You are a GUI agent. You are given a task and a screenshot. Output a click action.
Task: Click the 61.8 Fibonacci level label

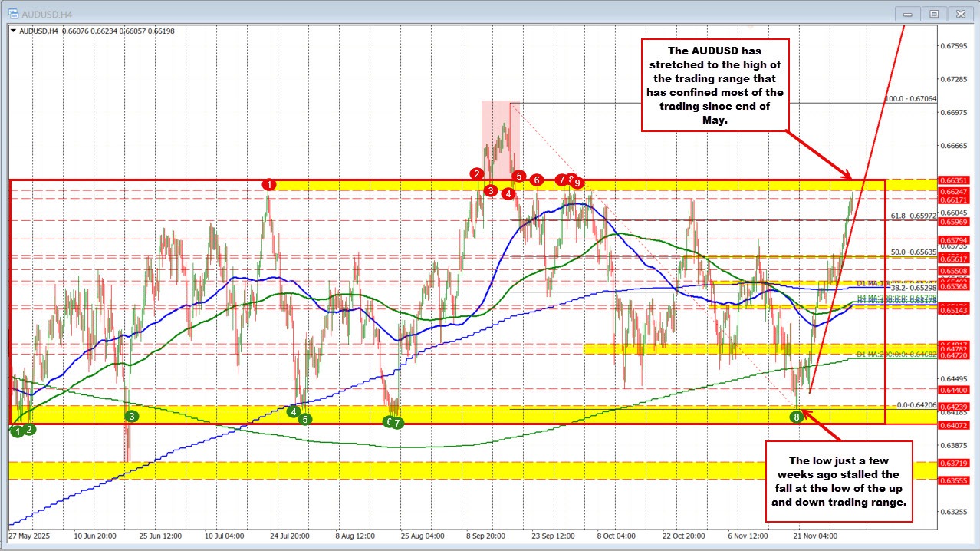click(914, 216)
